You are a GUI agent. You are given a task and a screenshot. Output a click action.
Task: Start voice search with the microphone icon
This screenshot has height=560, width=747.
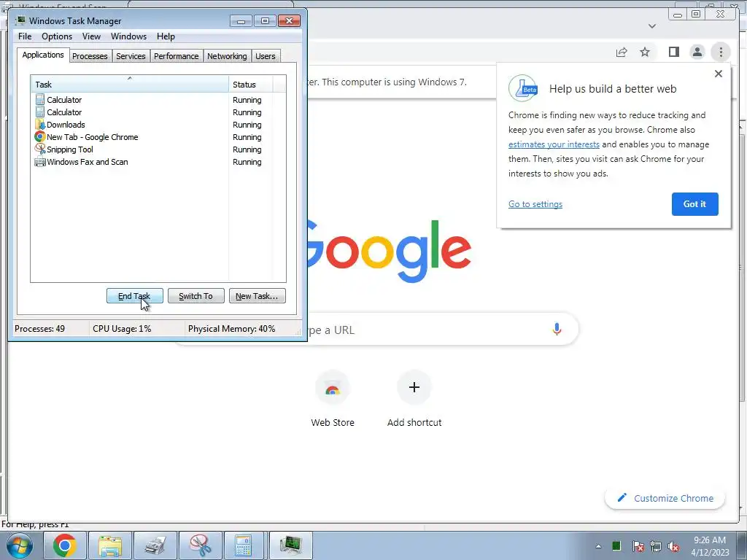coord(557,329)
